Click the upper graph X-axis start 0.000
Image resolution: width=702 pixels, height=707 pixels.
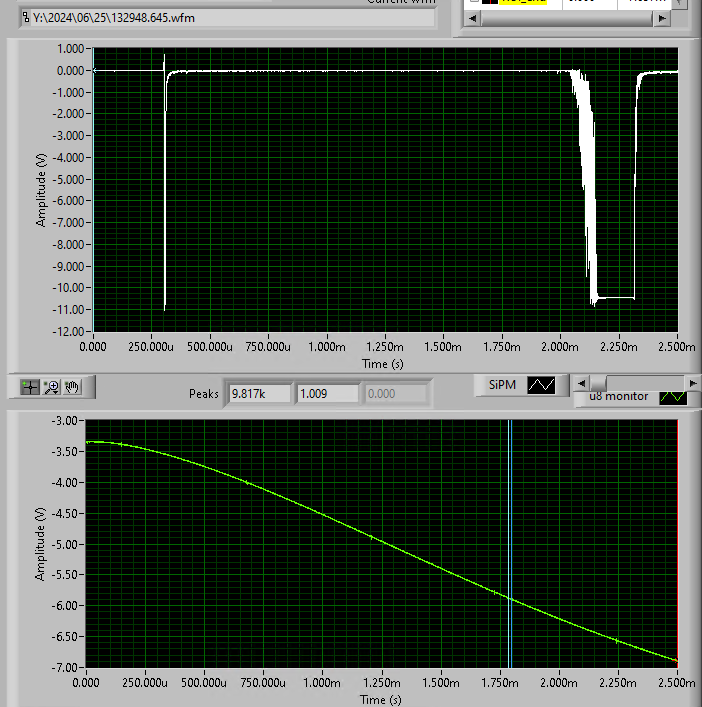tap(93, 347)
